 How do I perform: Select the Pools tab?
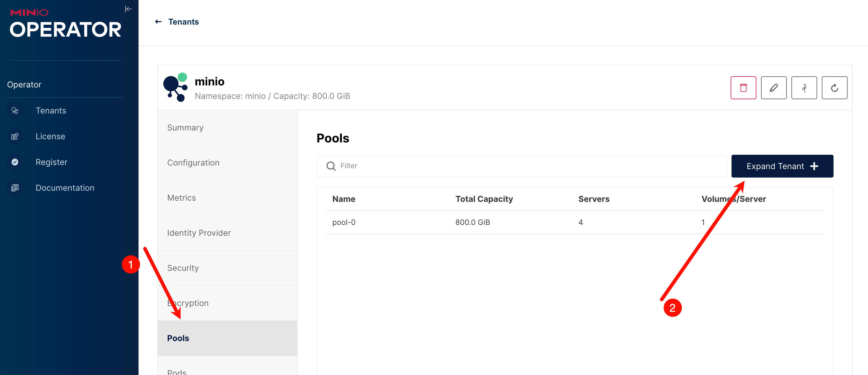pos(178,338)
